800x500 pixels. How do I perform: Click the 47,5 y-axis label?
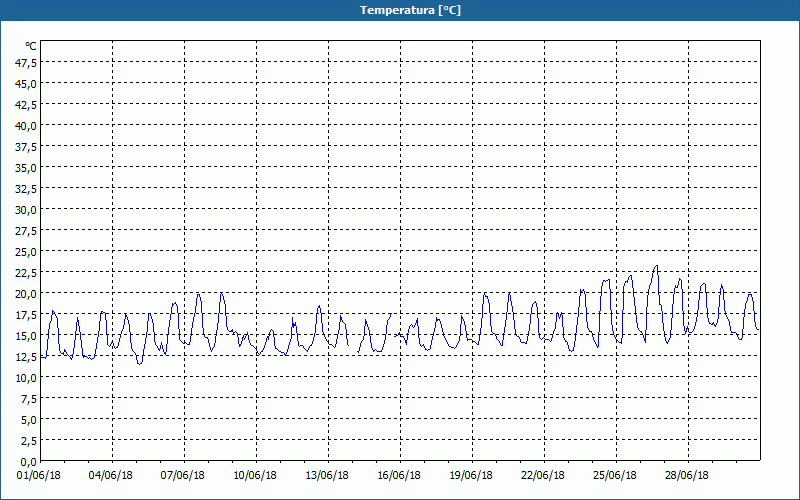(x=26, y=63)
